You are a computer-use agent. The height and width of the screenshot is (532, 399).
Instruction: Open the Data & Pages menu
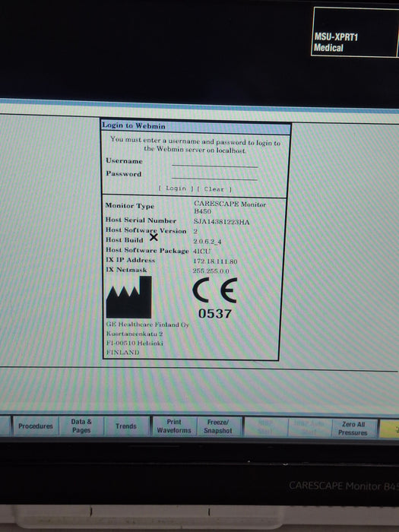point(81,426)
